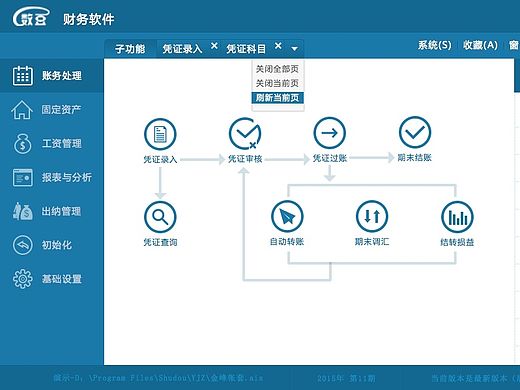Click the 结转损益 label text
Image resolution: width=520 pixels, height=390 pixels.
point(457,242)
